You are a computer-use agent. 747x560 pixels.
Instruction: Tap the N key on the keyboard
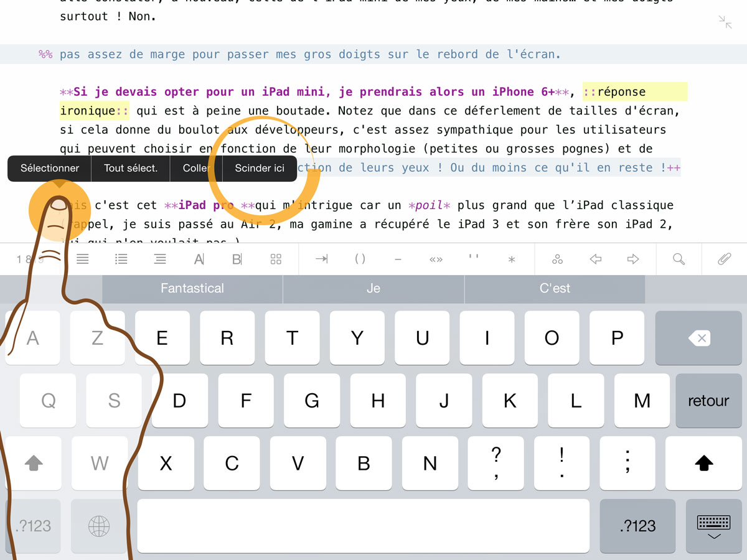tap(430, 463)
